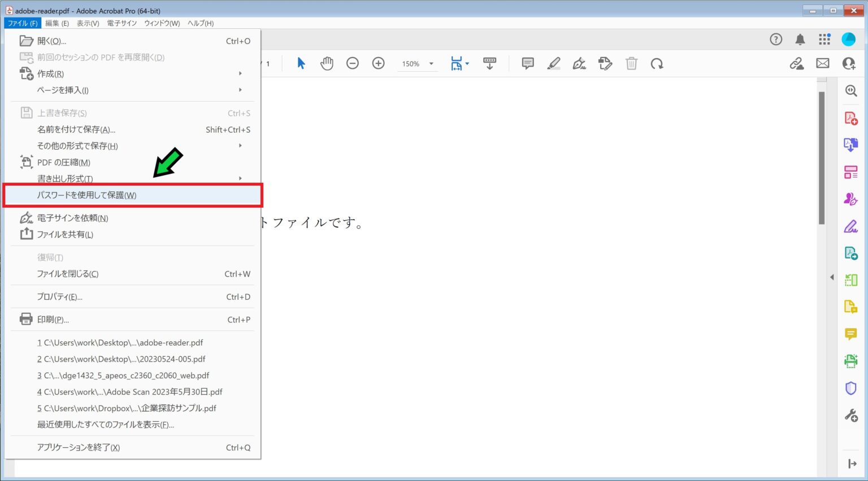Open the ヘルプ(H) menu
Image resolution: width=868 pixels, height=481 pixels.
(201, 23)
